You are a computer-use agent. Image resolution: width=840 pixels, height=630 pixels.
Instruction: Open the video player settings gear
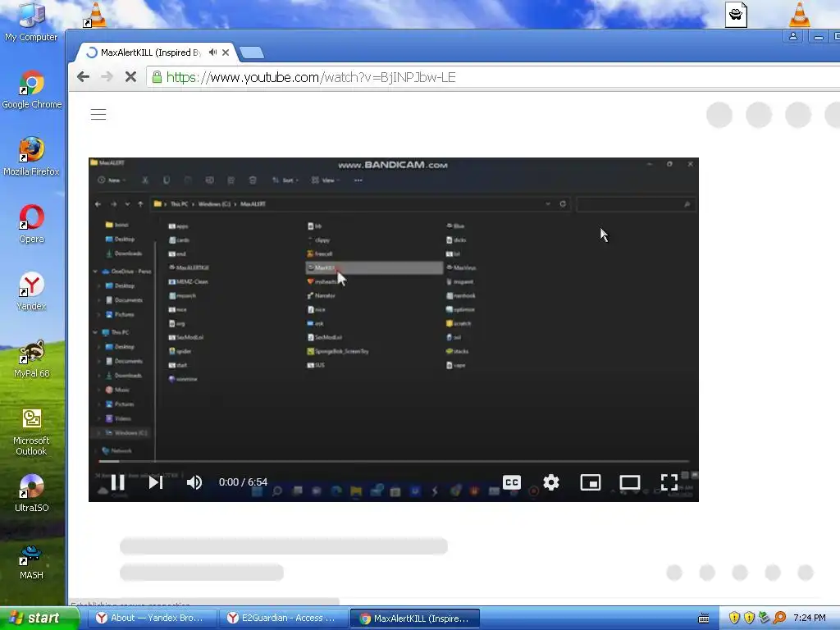coord(550,482)
